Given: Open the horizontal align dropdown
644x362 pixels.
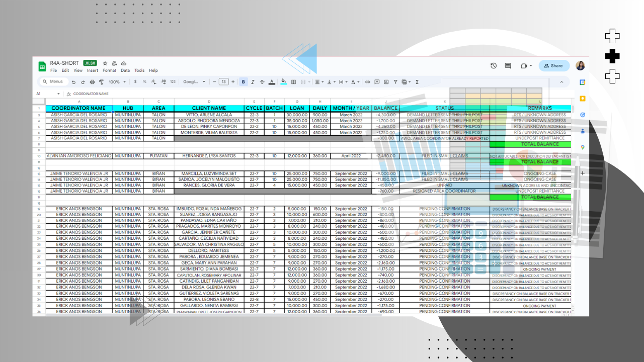Looking at the screenshot, I should click(x=319, y=82).
